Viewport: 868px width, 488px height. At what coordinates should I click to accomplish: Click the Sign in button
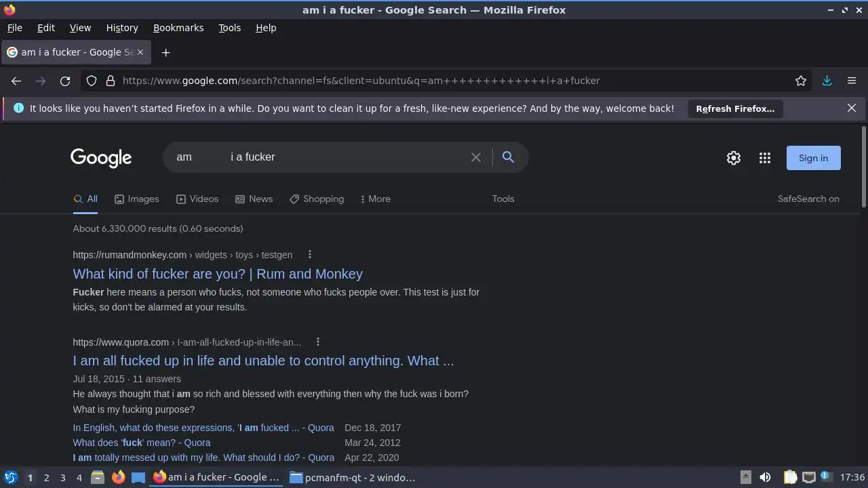pos(813,158)
